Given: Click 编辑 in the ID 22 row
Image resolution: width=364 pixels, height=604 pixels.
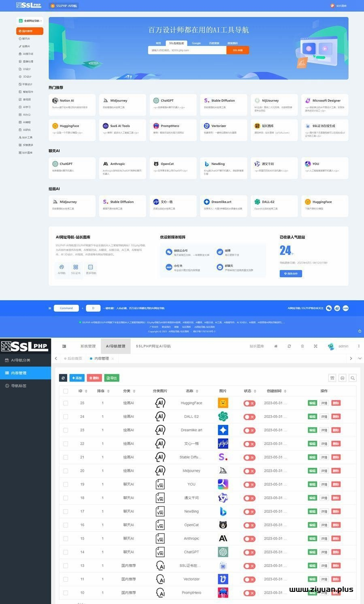Looking at the screenshot, I should [312, 444].
